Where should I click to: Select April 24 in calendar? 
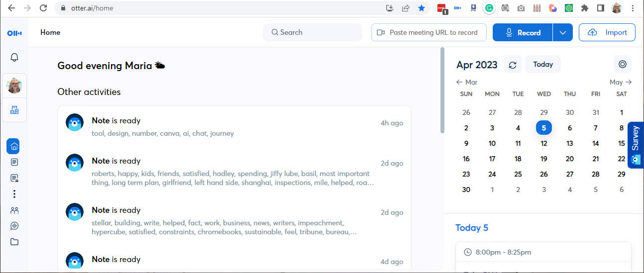point(492,174)
